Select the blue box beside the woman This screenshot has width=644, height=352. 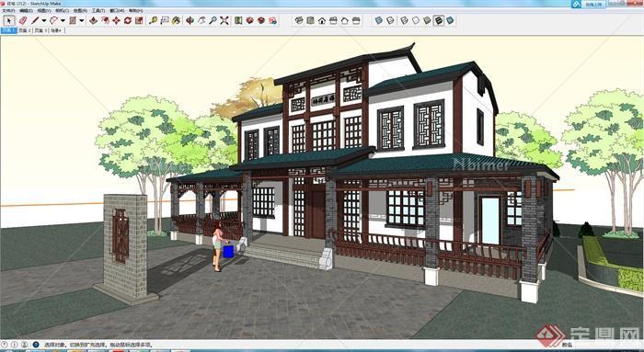click(x=228, y=251)
